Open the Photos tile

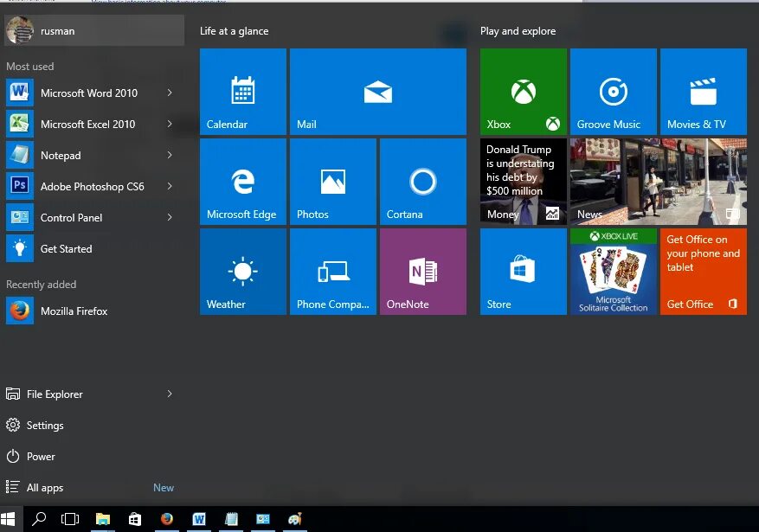333,182
